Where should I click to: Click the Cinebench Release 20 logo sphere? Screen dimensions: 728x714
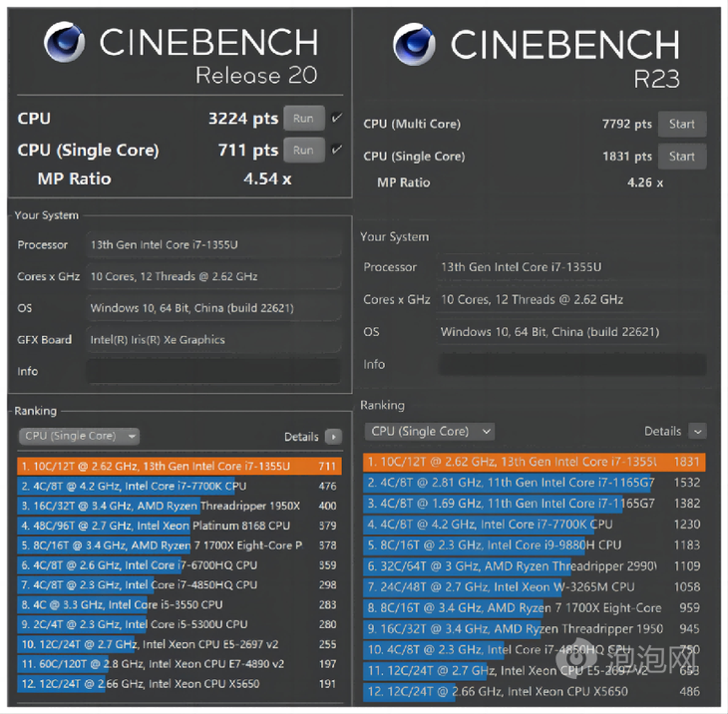65,42
